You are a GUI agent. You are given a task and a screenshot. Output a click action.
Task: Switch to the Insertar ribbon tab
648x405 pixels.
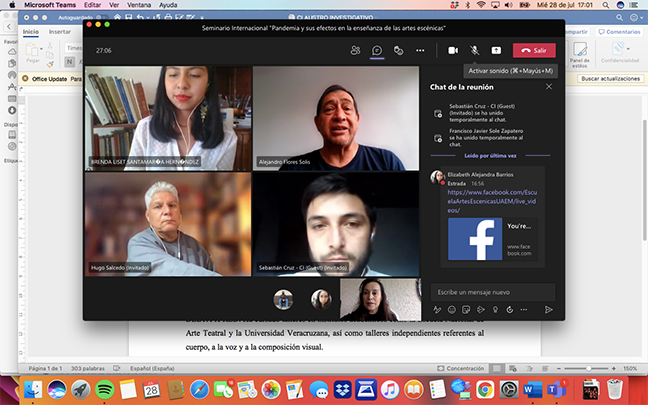point(60,32)
